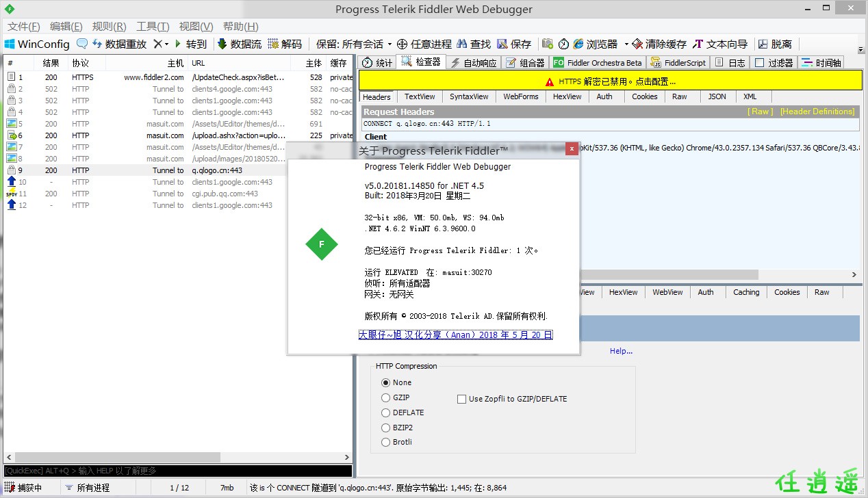Click the 清除缓存 clear cache button
The image size is (868, 498).
pos(659,44)
